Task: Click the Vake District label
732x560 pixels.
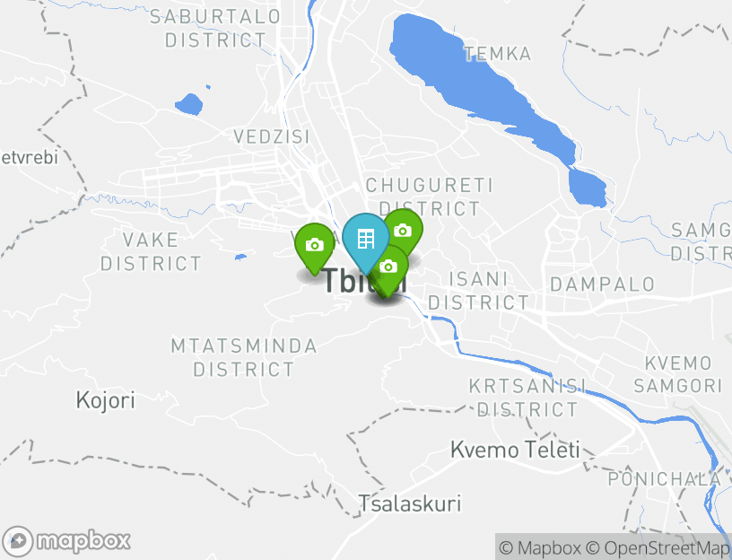Action: point(151,252)
